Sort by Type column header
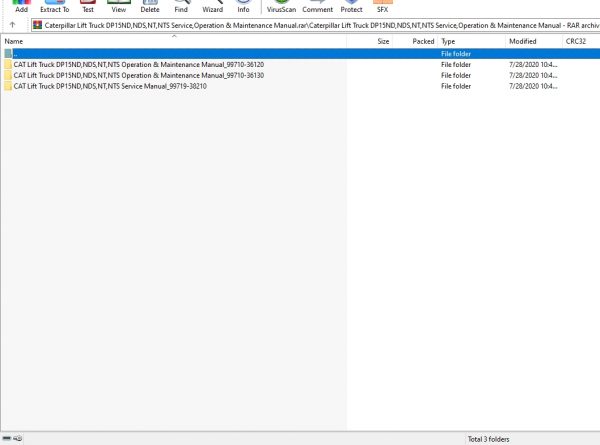The image size is (600, 445). coord(471,41)
